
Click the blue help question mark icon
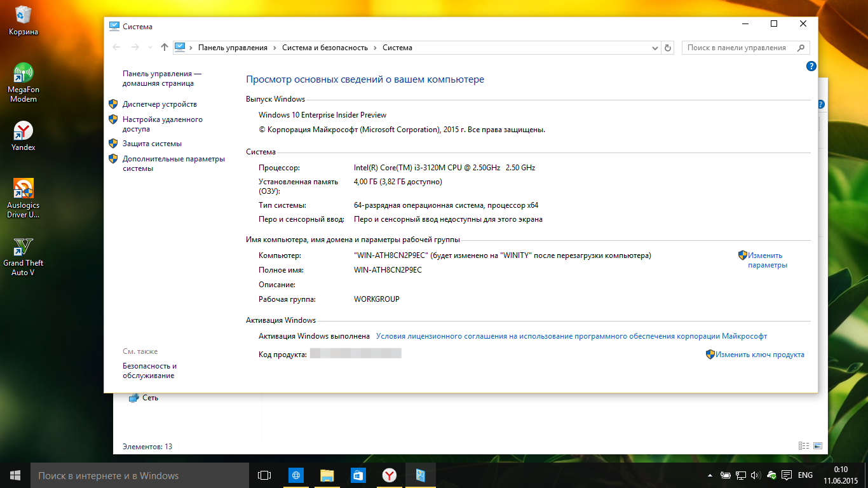point(811,66)
